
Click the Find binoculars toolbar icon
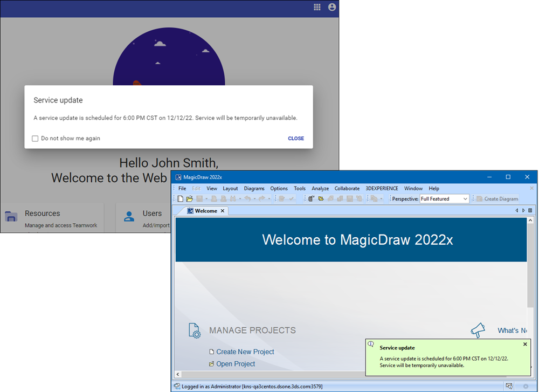point(233,199)
